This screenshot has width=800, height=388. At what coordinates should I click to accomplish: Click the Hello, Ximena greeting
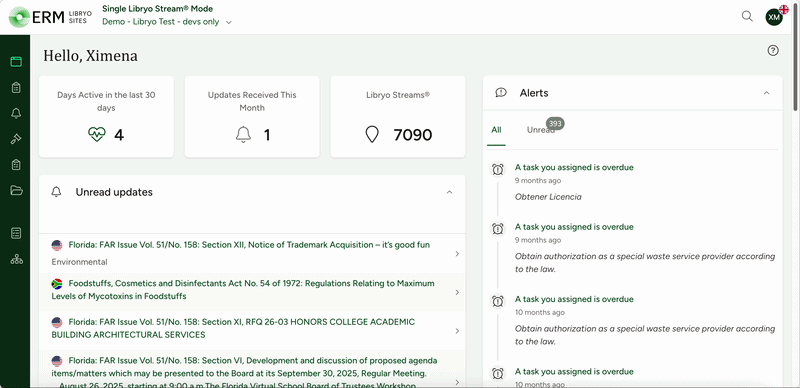90,55
